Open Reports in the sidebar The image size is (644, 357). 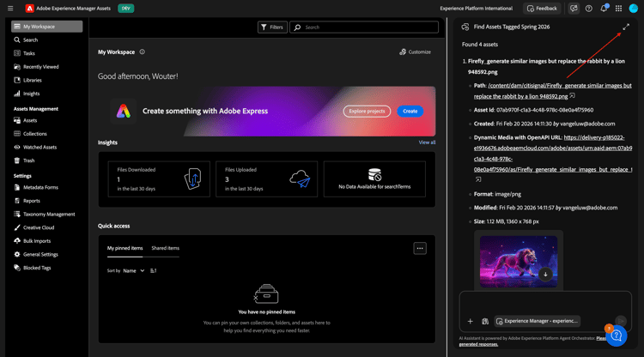[27, 201]
